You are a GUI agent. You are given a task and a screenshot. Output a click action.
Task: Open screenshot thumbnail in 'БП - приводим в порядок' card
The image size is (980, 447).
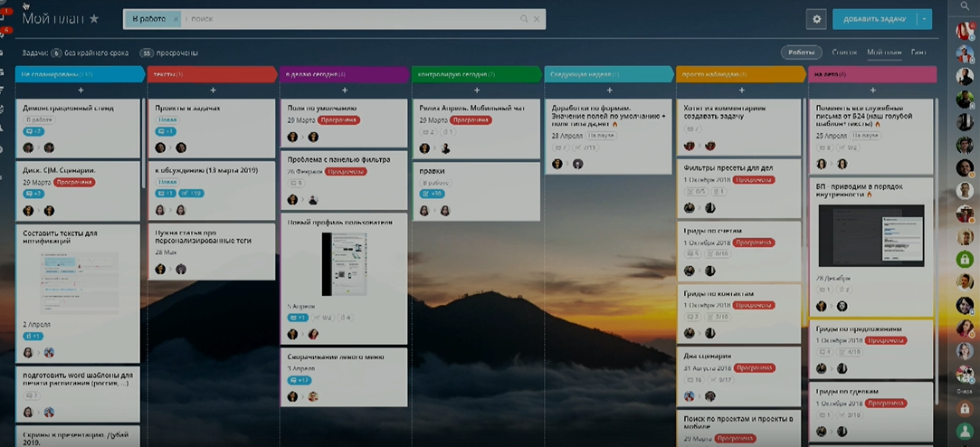[871, 235]
